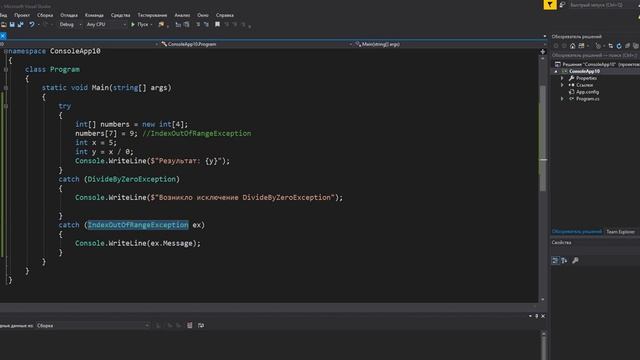Click the Categorized icon in Свойства panel
Viewport: 640px width, 360px height.
pyautogui.click(x=555, y=260)
